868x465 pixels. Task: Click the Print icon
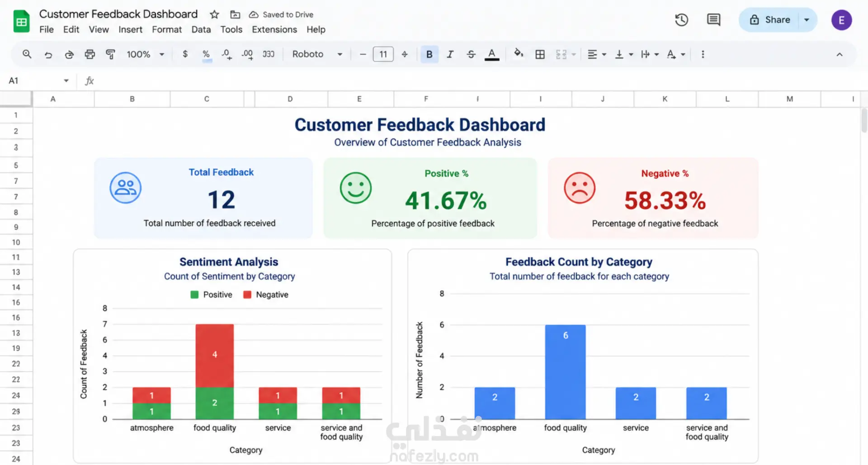click(90, 54)
